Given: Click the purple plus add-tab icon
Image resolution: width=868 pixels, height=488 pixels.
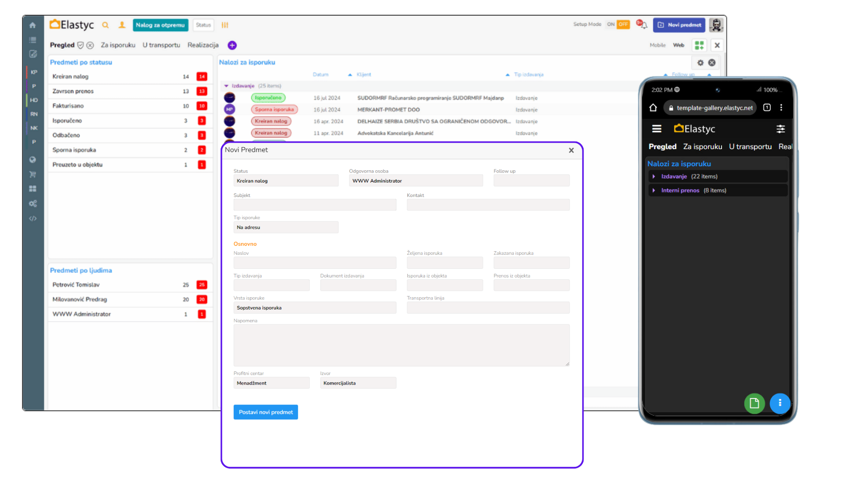Looking at the screenshot, I should [x=232, y=45].
